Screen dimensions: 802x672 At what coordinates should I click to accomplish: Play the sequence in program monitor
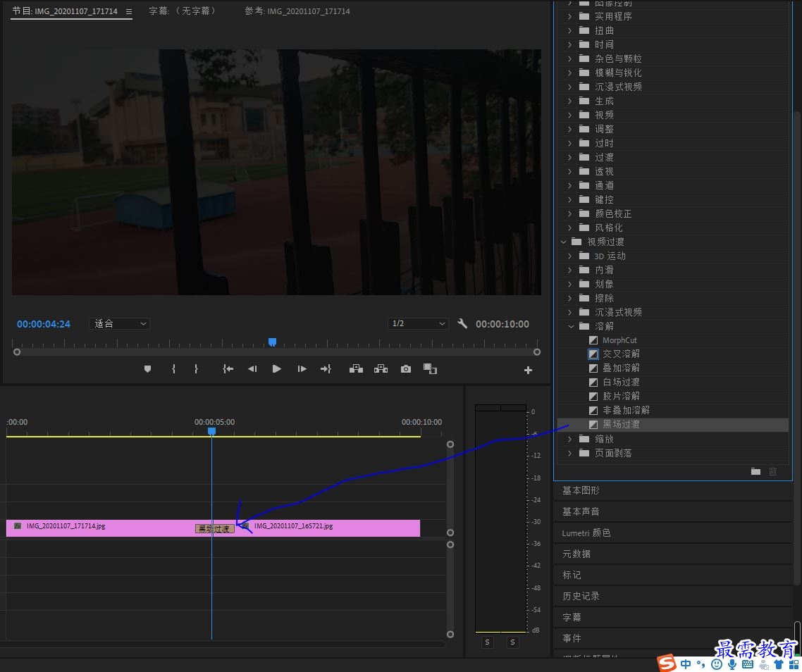pos(277,368)
